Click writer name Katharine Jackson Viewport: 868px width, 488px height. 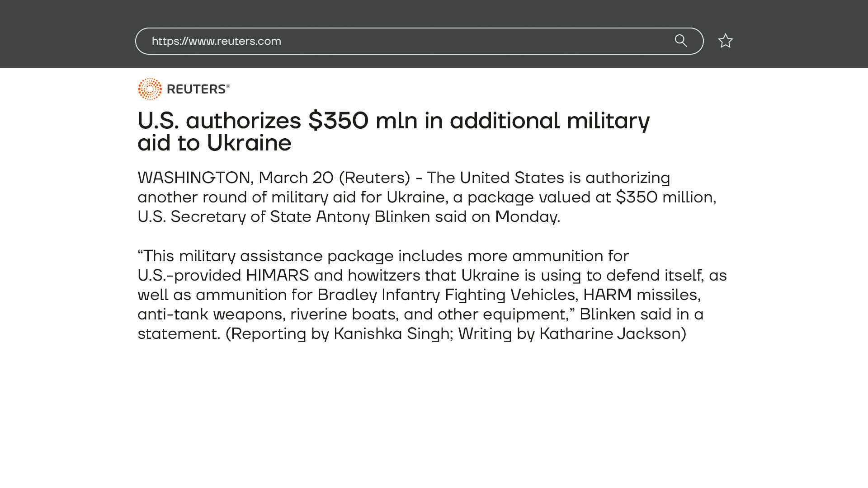coord(610,333)
